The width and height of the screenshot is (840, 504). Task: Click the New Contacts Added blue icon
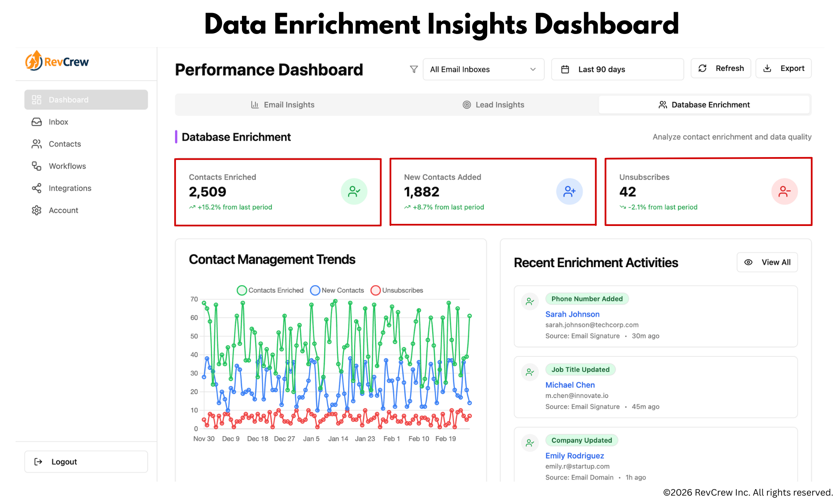pos(569,192)
